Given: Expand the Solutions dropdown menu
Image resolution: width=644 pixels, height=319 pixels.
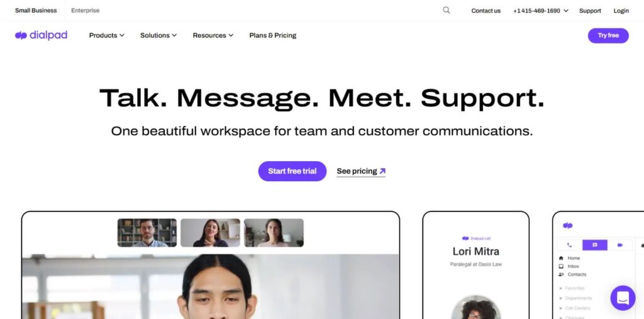Looking at the screenshot, I should coord(158,35).
